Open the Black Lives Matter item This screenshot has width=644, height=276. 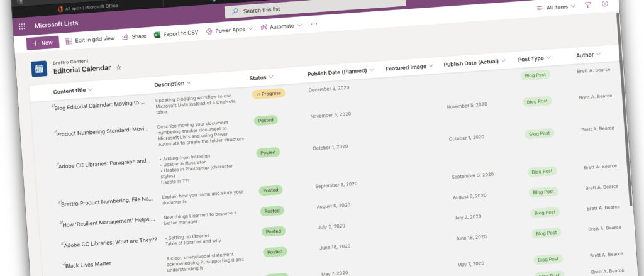(88, 264)
